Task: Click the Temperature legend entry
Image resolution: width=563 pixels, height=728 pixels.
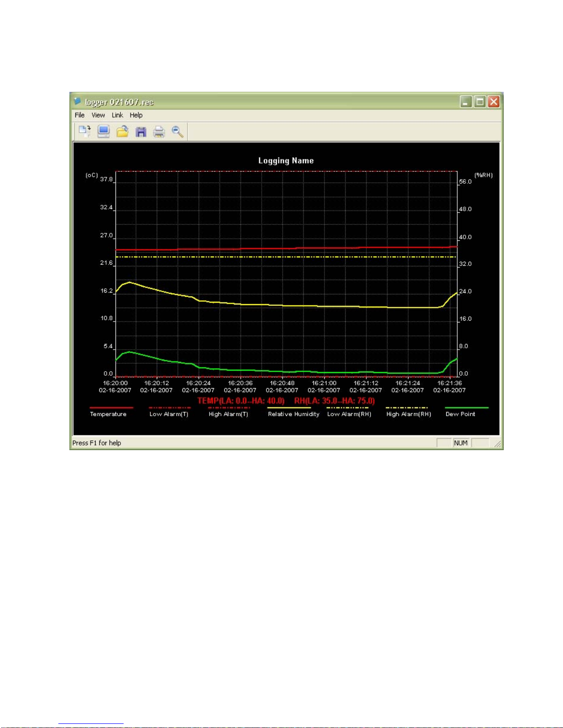Action: (x=108, y=414)
